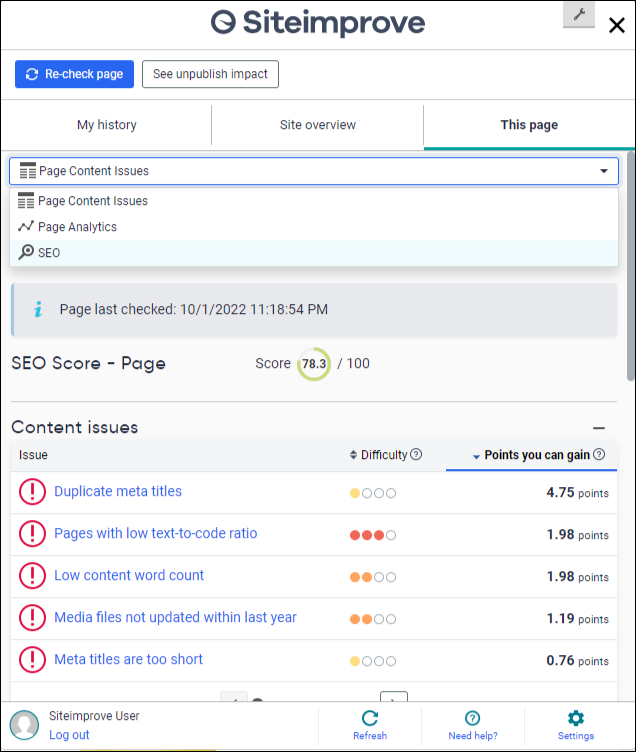This screenshot has height=752, width=636.
Task: Click the Log out link
Action: pos(69,735)
